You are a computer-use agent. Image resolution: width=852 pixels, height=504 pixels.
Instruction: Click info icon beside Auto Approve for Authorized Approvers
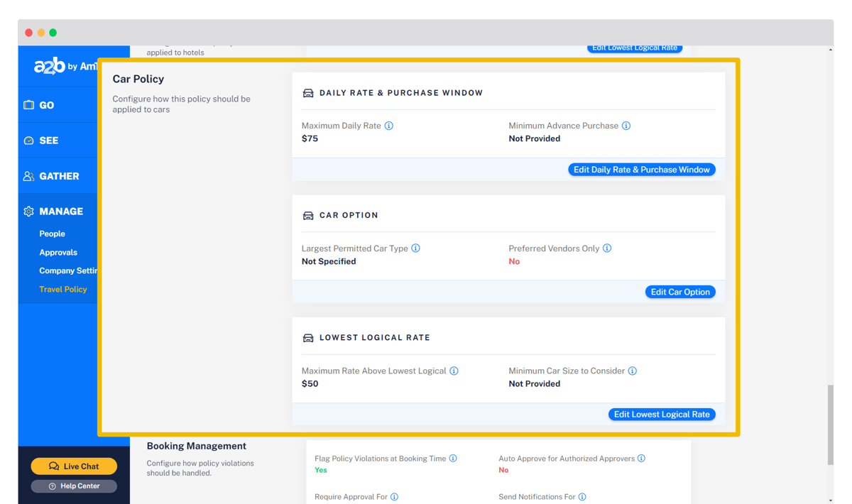click(642, 459)
